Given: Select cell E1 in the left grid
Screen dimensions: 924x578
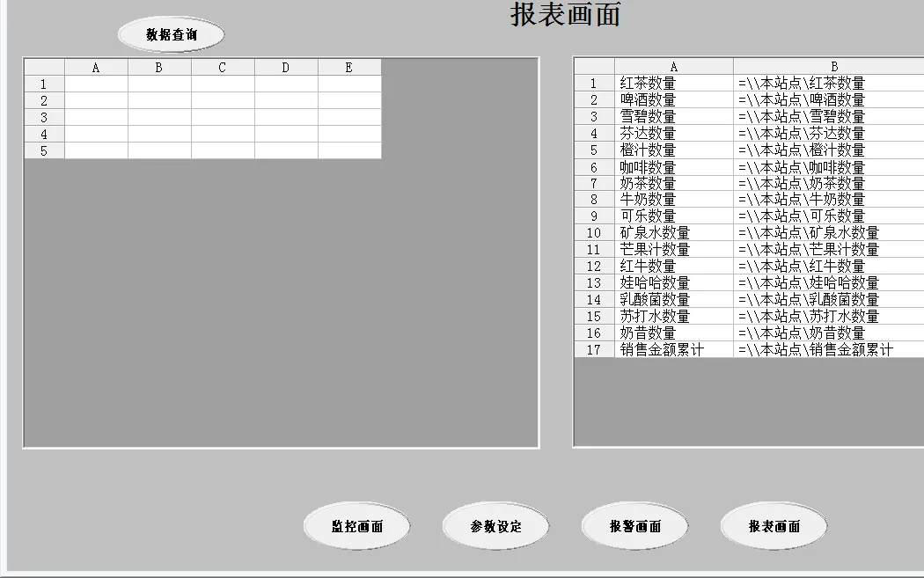Looking at the screenshot, I should (x=348, y=83).
